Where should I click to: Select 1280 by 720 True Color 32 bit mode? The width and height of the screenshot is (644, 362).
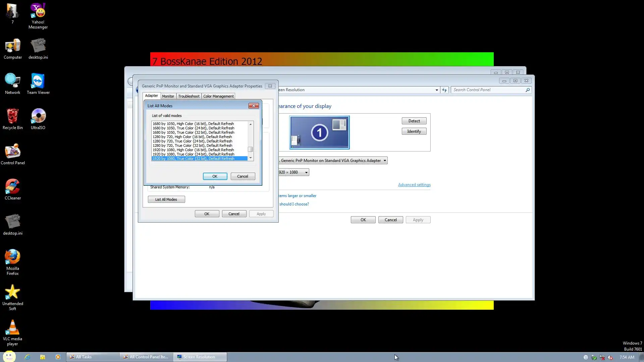[193, 145]
